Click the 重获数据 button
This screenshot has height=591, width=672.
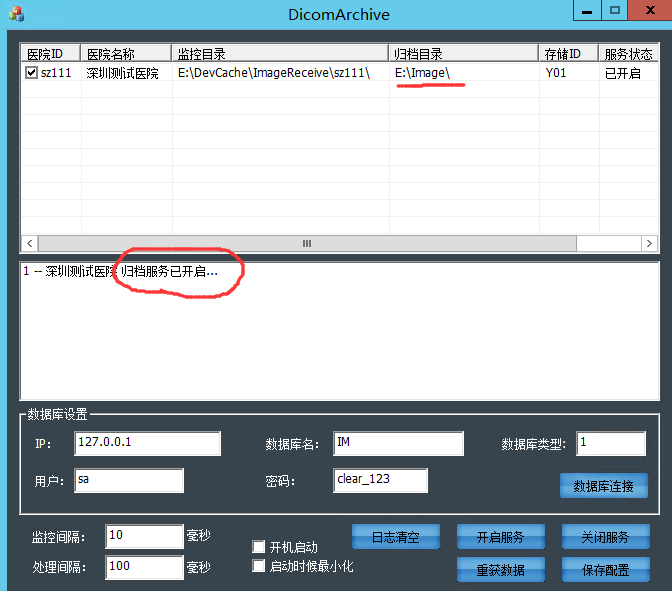[500, 568]
